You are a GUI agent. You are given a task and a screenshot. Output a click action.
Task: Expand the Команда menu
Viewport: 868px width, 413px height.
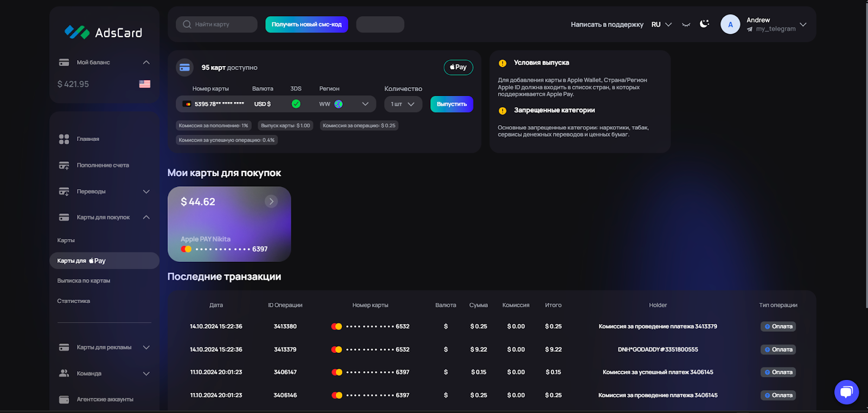(x=146, y=373)
